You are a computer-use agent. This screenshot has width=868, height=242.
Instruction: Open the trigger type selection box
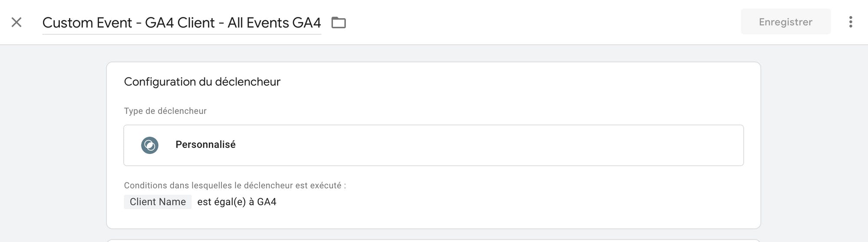coord(434,145)
